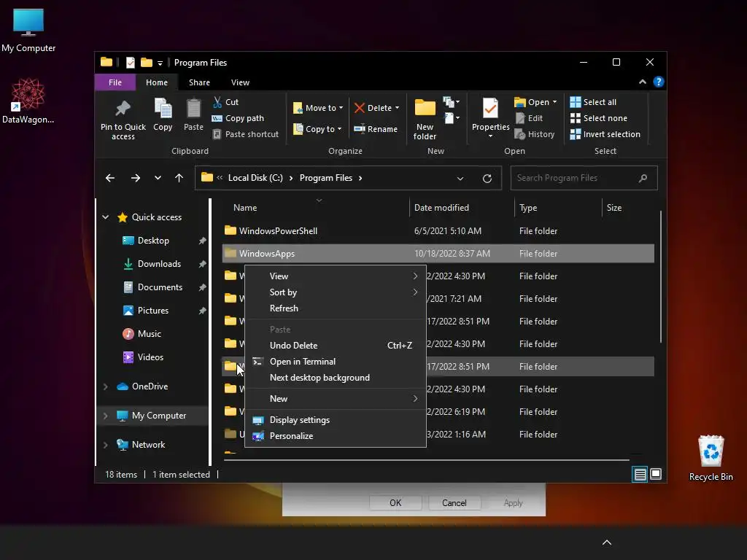Click the Rename command
Screen dimensions: 747x560
click(376, 128)
